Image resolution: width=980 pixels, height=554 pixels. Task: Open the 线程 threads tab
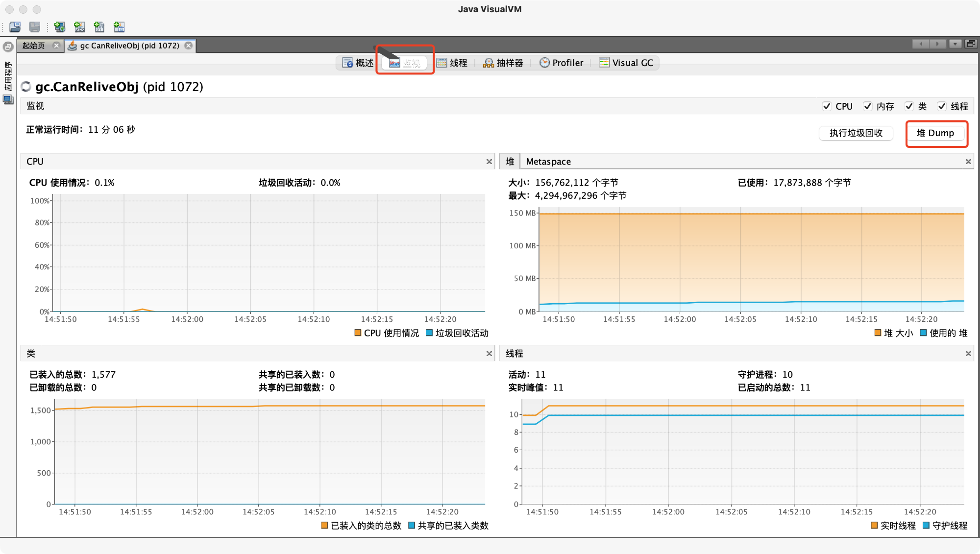(452, 63)
